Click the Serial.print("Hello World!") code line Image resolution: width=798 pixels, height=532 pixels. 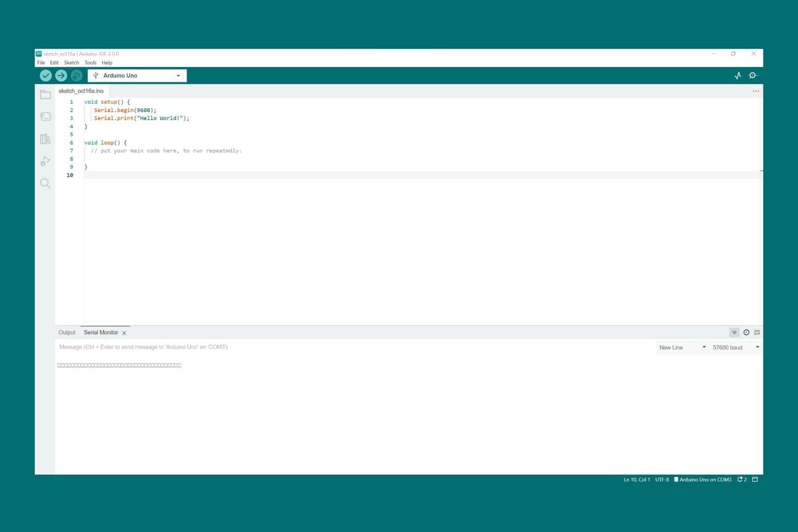point(142,118)
